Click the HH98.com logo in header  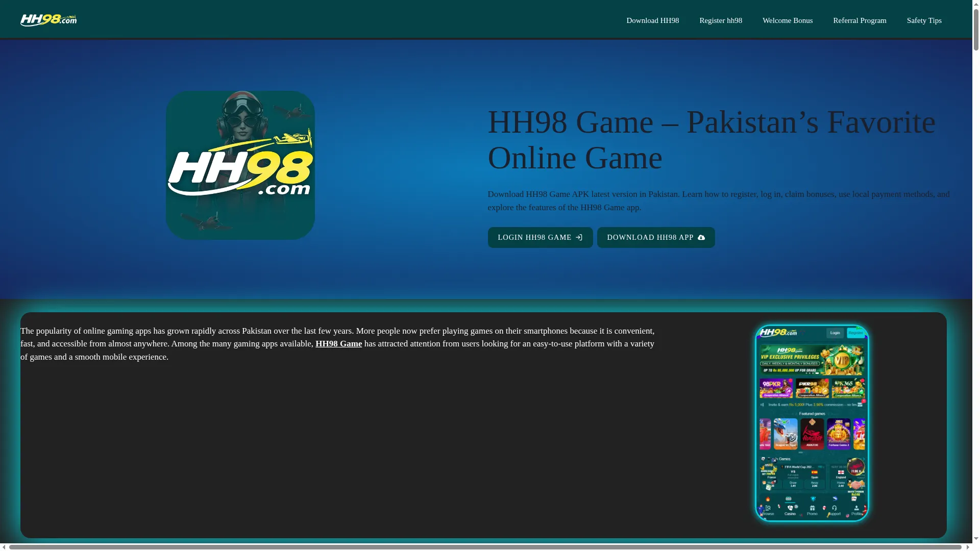48,20
